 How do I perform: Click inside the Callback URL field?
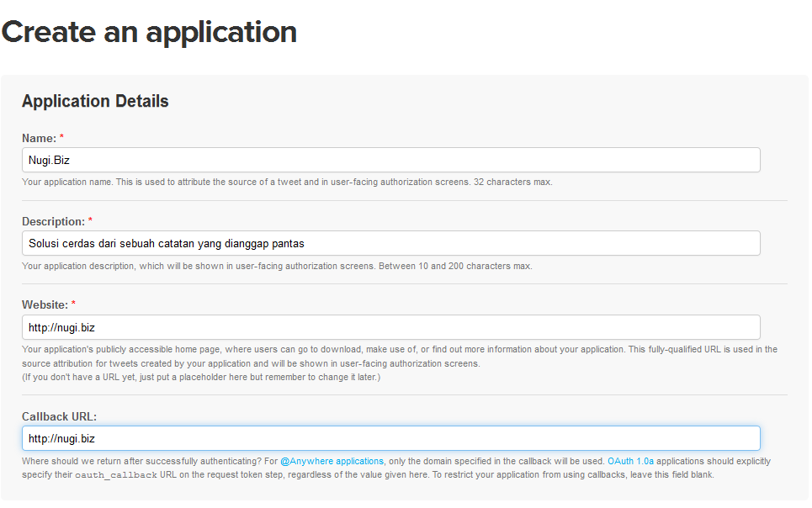[x=391, y=438]
